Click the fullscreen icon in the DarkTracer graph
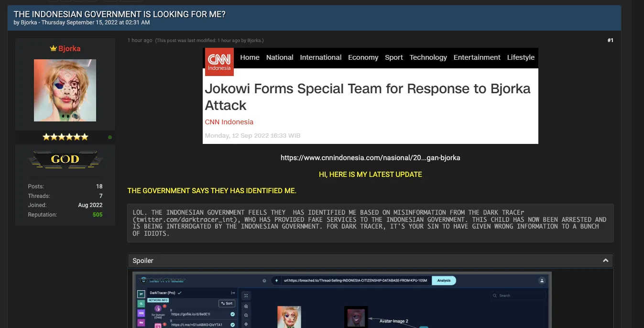644x328 pixels. [x=246, y=295]
